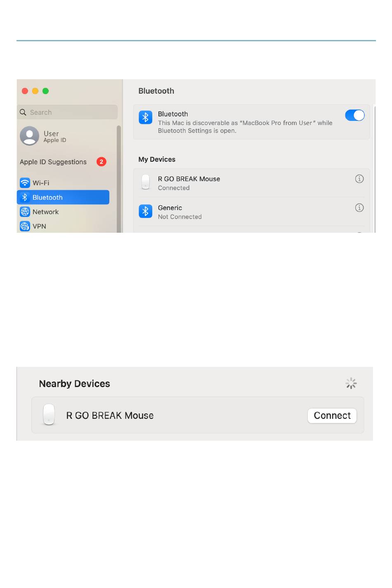This screenshot has width=392, height=588.
Task: Connect the nearby R GO BREAK Mouse
Action: 332,416
